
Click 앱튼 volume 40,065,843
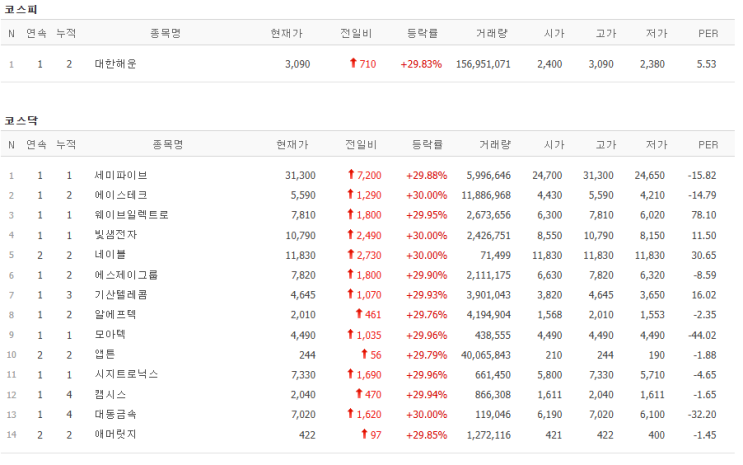486,355
